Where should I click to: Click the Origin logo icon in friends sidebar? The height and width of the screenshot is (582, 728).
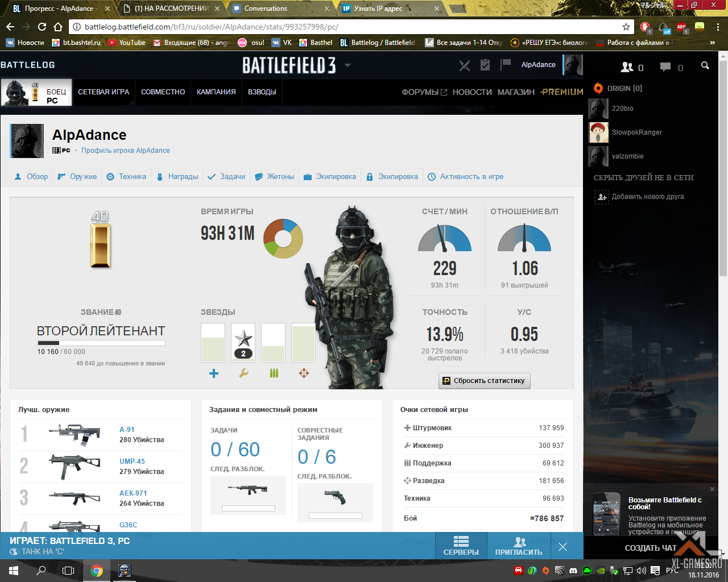pos(598,88)
